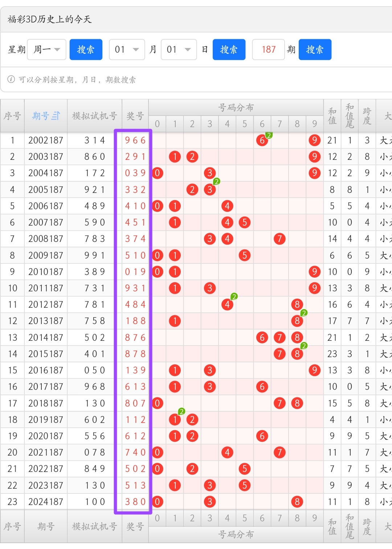Click prize number 332 in row 4
The height and width of the screenshot is (549, 392).
tap(135, 190)
